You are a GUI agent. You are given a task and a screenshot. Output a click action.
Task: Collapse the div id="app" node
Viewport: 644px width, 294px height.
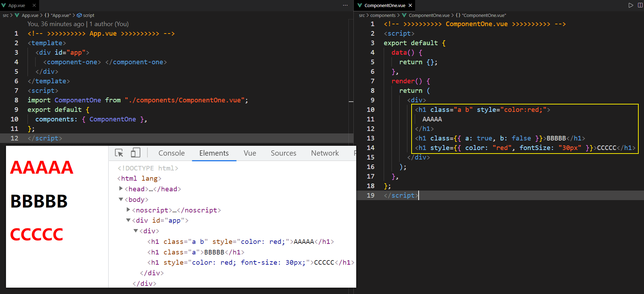point(128,220)
